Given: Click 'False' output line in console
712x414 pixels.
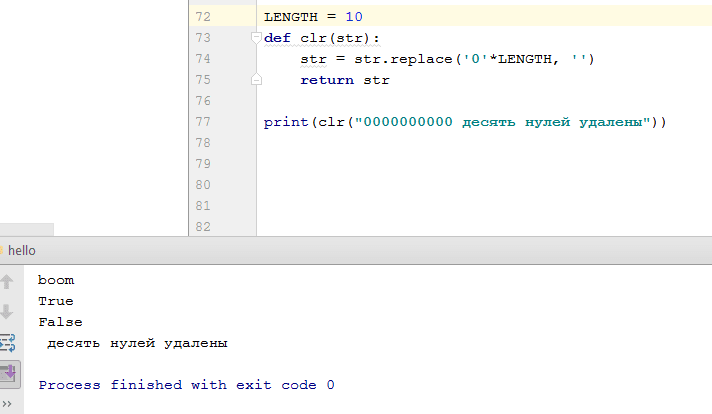Looking at the screenshot, I should (60, 322).
